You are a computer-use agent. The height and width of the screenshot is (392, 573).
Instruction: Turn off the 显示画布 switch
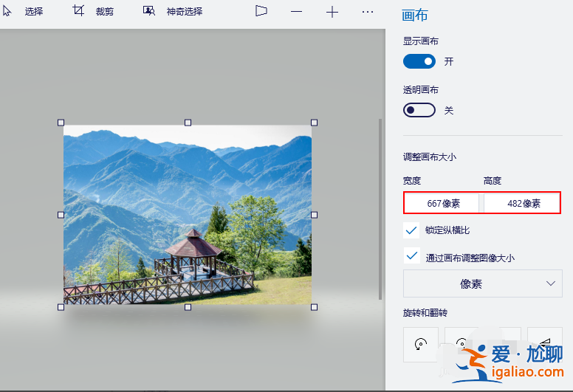(x=419, y=61)
